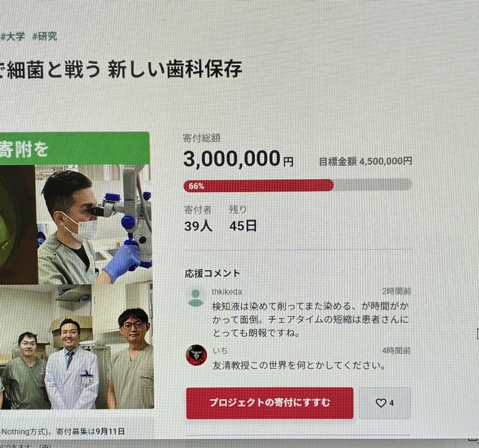This screenshot has height=448, width=479.
Task: Click いち's red avatar icon
Action: pos(196,355)
